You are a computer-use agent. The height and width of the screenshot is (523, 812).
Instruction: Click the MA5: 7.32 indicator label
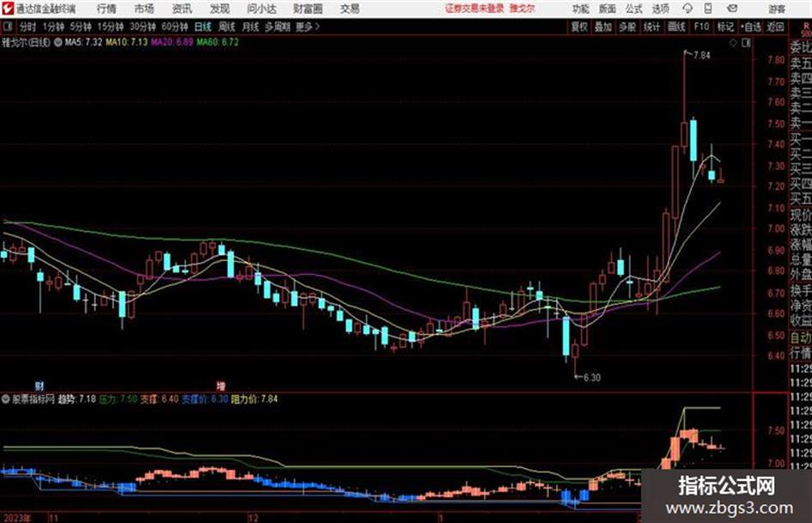point(83,42)
